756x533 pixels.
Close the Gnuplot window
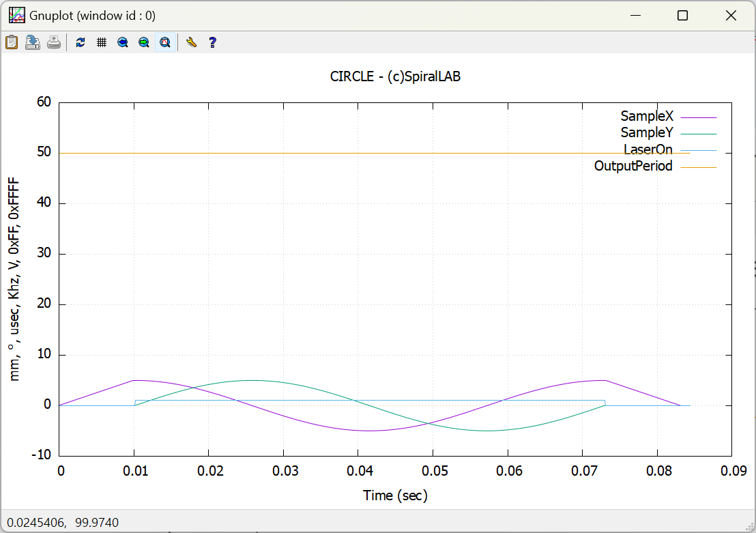tap(731, 16)
